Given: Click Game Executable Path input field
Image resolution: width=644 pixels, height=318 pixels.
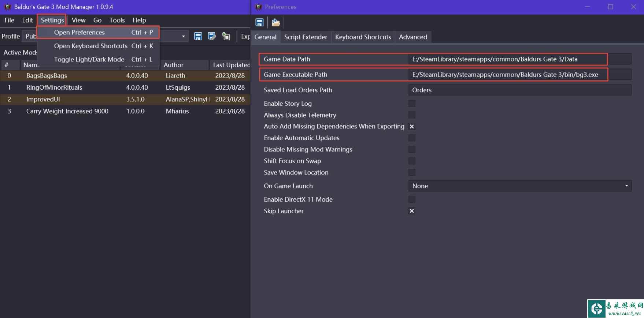Looking at the screenshot, I should 520,74.
